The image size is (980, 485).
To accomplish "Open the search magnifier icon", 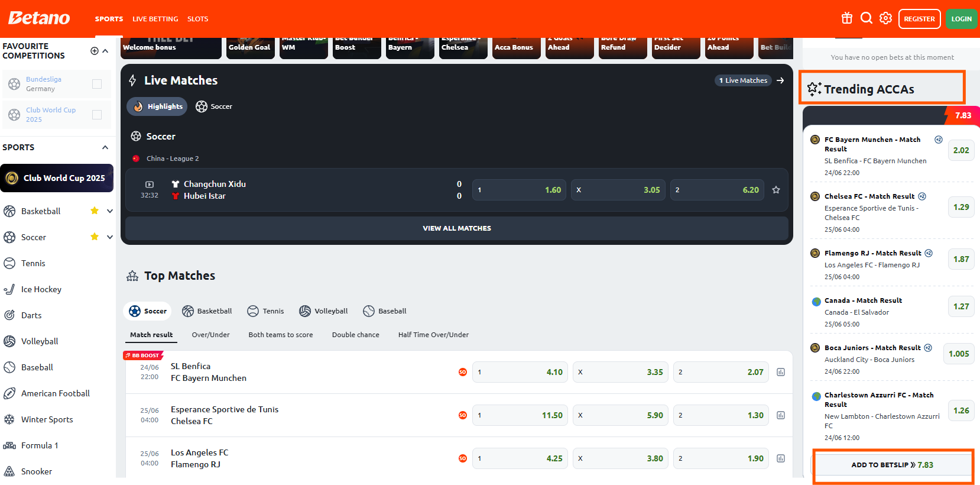I will click(867, 18).
